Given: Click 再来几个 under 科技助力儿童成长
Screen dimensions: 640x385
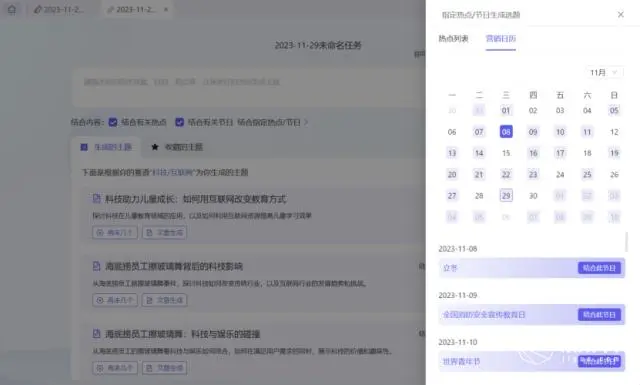Looking at the screenshot, I should [x=115, y=233].
